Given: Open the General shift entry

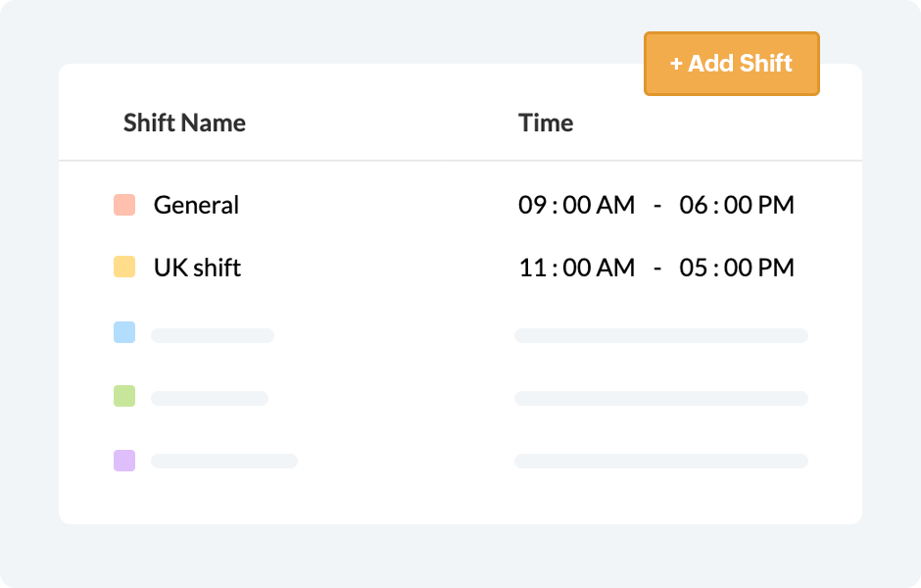Looking at the screenshot, I should point(196,205).
